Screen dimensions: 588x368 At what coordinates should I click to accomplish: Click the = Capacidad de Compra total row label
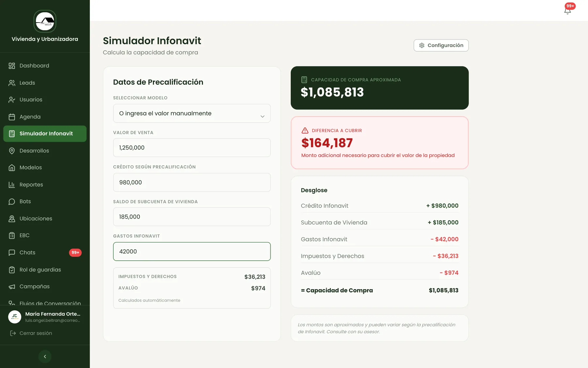coord(337,290)
